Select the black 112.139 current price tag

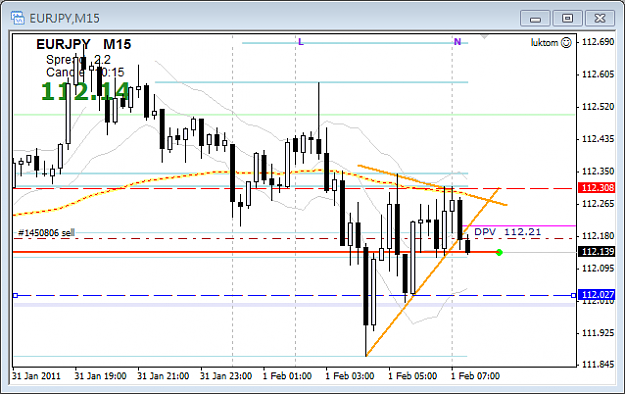tap(596, 252)
